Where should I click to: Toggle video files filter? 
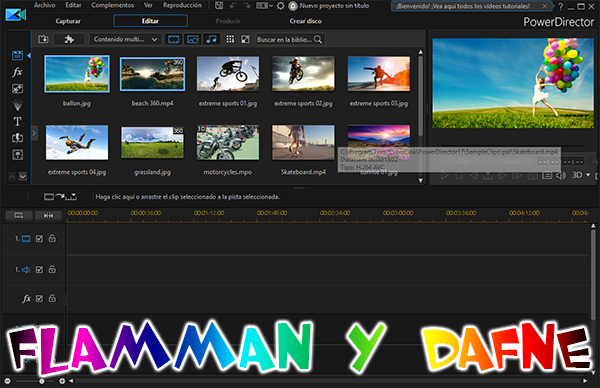tap(174, 39)
